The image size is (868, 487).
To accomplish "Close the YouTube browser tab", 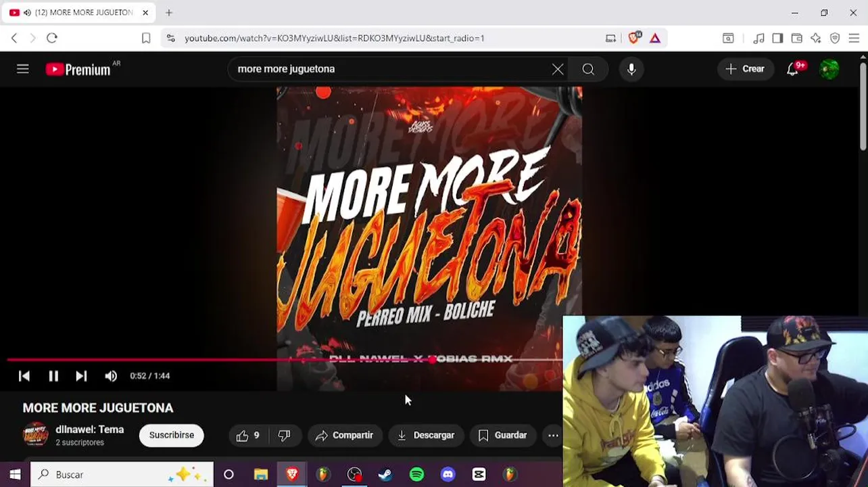I will pos(145,12).
